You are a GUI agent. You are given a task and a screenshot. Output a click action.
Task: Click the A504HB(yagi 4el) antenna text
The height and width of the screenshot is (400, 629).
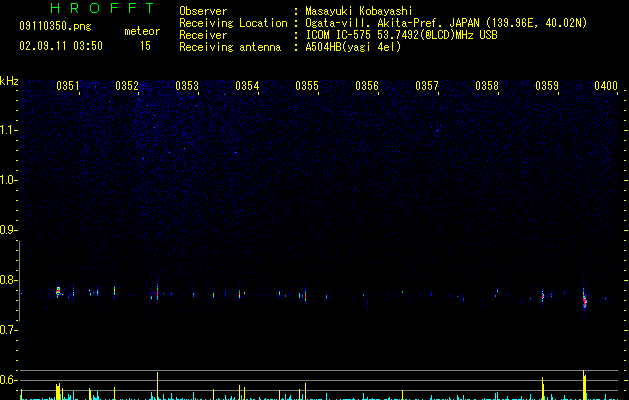click(x=353, y=47)
